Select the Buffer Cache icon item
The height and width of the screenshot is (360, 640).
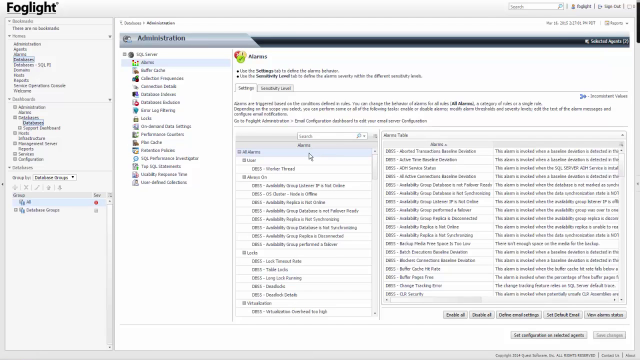pos(136,70)
